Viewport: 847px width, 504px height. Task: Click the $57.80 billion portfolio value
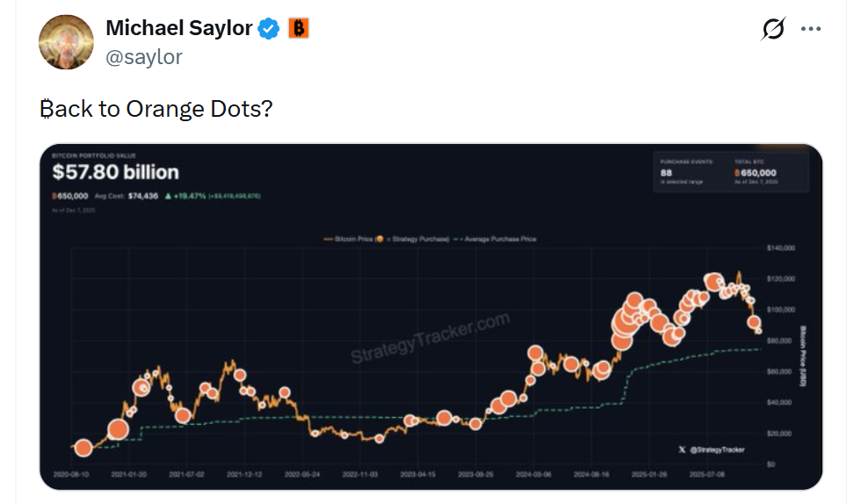[115, 172]
